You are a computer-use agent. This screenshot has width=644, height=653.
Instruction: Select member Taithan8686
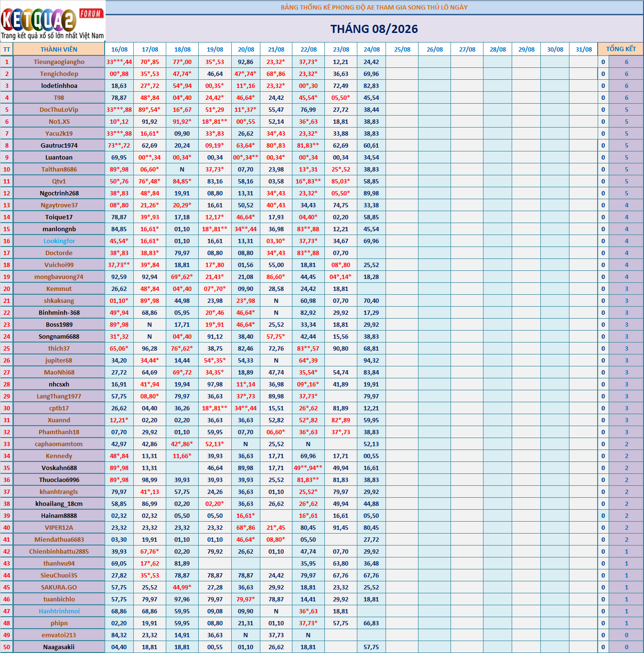point(59,170)
